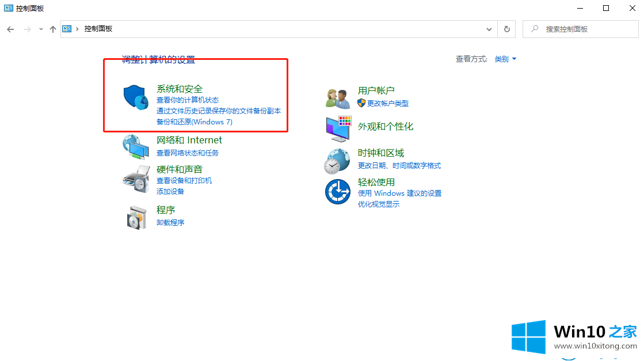Click the Ease of Access icon
Viewport: 644px width, 361px height.
[338, 191]
